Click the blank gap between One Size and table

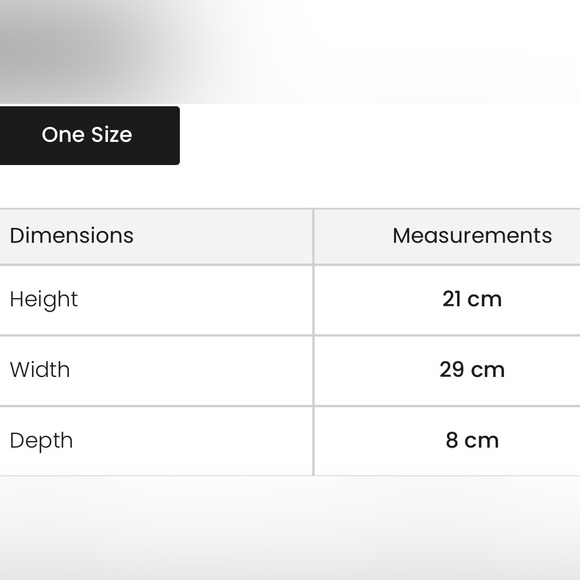click(x=290, y=186)
